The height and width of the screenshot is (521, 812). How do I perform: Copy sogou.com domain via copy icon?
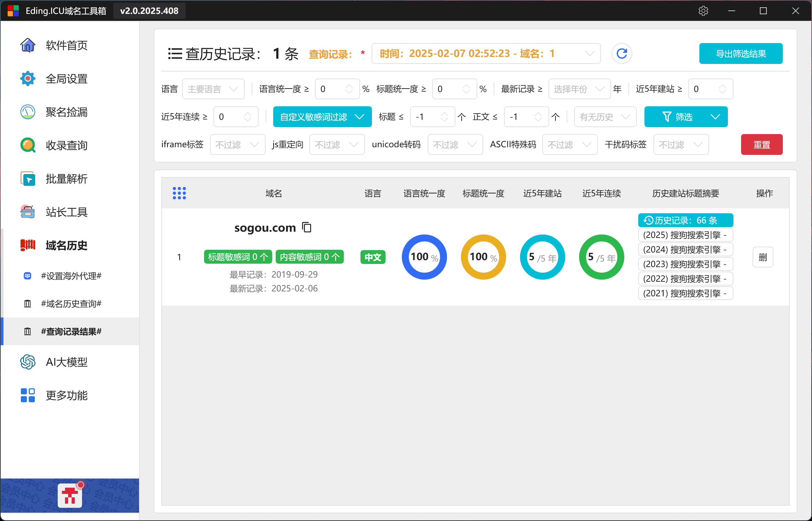(x=307, y=227)
